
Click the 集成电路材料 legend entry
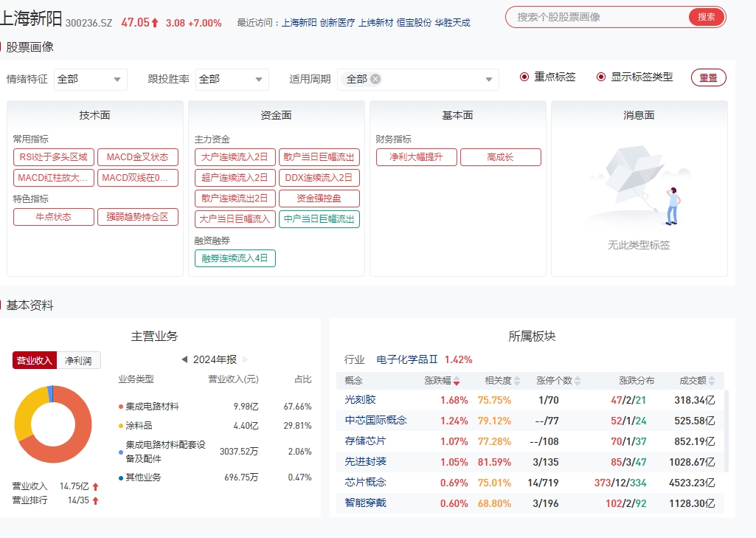tap(149, 407)
